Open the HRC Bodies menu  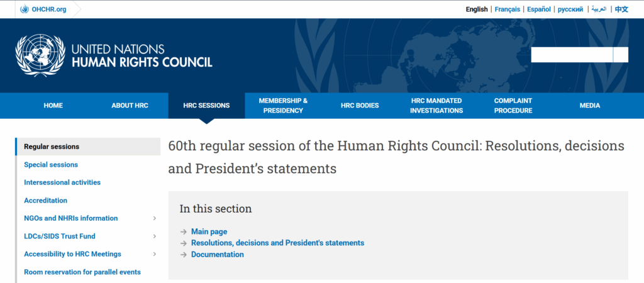(x=360, y=106)
